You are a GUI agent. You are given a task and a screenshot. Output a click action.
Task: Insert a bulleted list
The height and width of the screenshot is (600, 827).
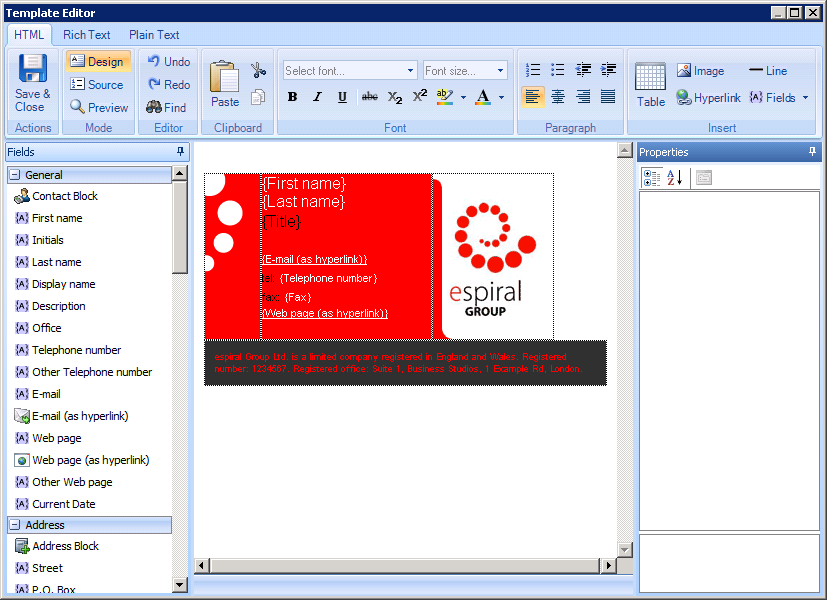click(558, 70)
